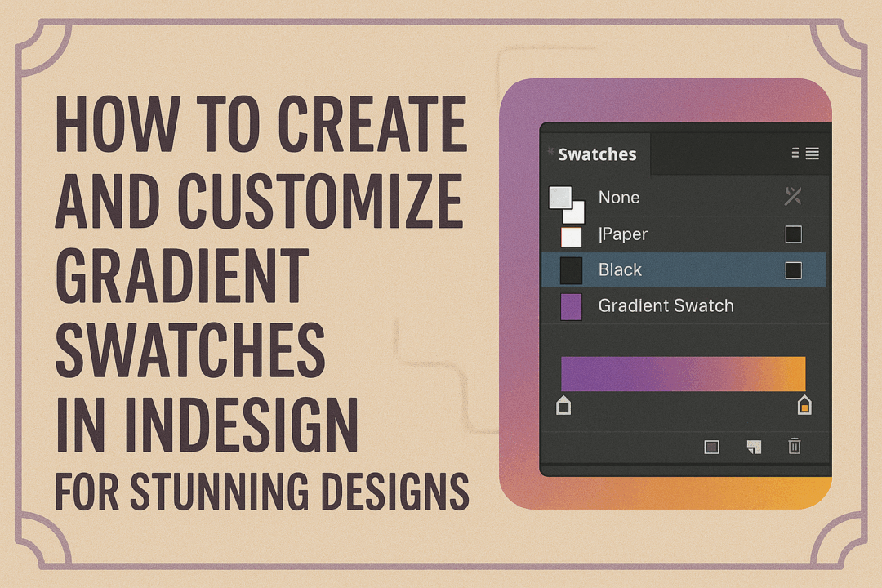The height and width of the screenshot is (588, 882).
Task: Click the white Paper swatch thumbnail
Action: coord(571,234)
